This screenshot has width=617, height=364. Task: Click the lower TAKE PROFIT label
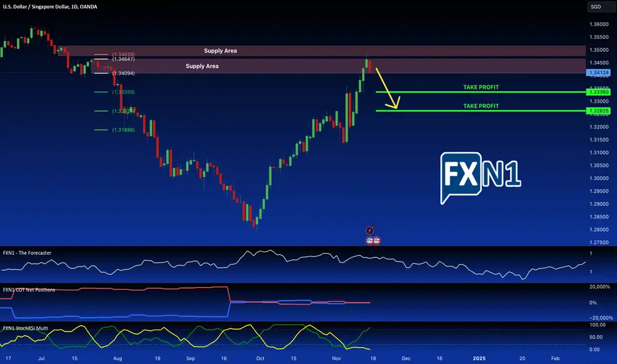[x=481, y=106]
